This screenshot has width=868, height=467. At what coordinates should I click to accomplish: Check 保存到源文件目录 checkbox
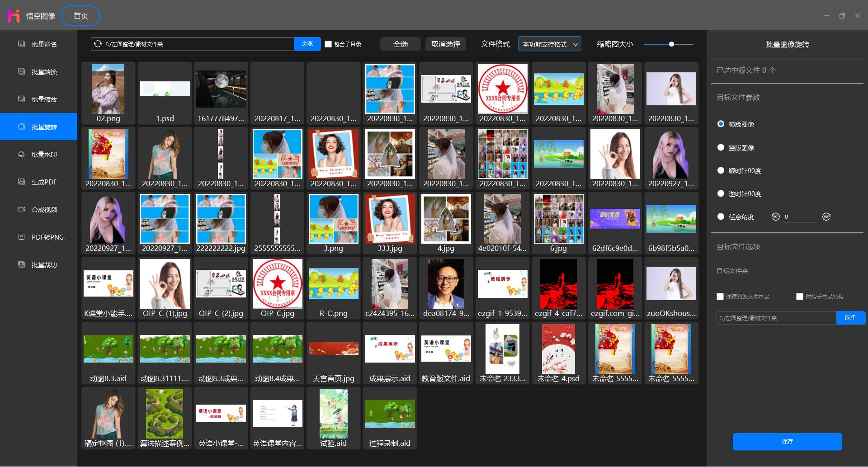[720, 297]
